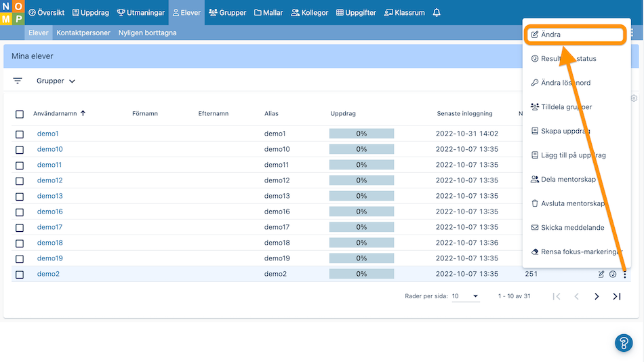Go to the next page of students

[597, 296]
